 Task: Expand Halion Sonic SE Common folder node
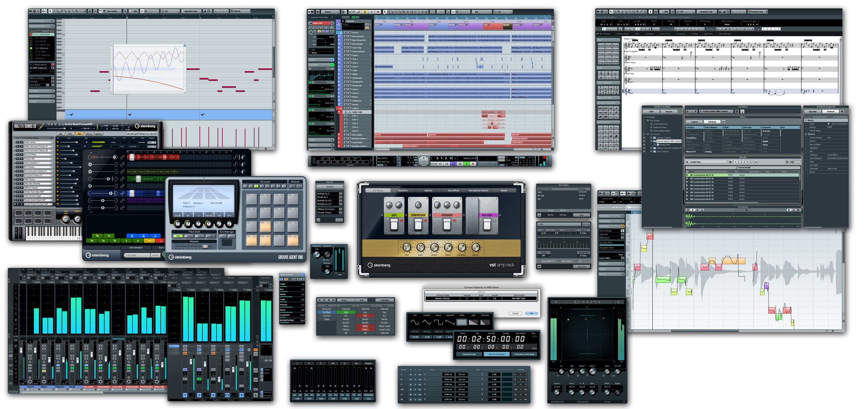(651, 148)
